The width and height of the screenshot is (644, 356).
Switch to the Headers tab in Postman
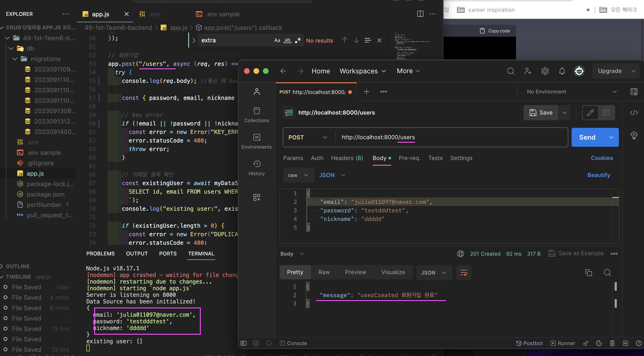(x=347, y=158)
